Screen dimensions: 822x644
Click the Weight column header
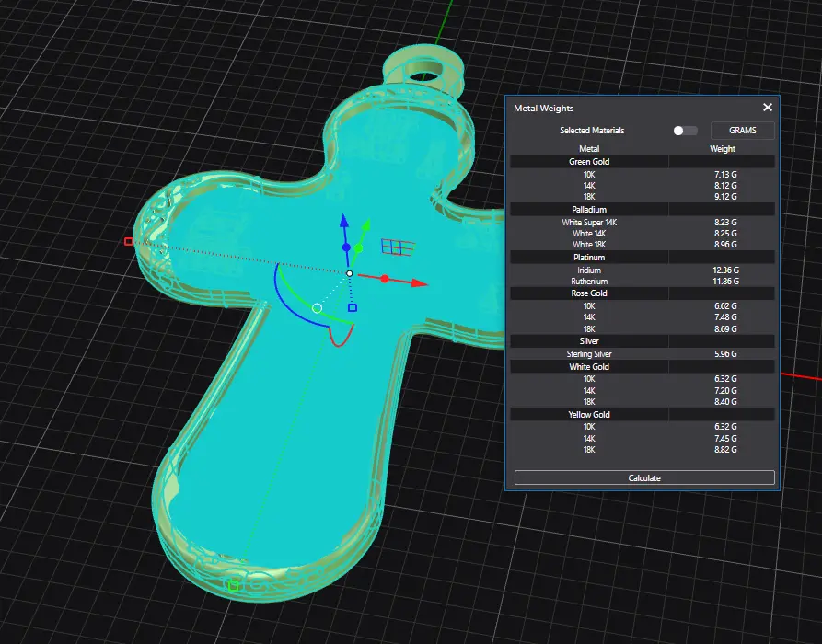click(x=723, y=148)
